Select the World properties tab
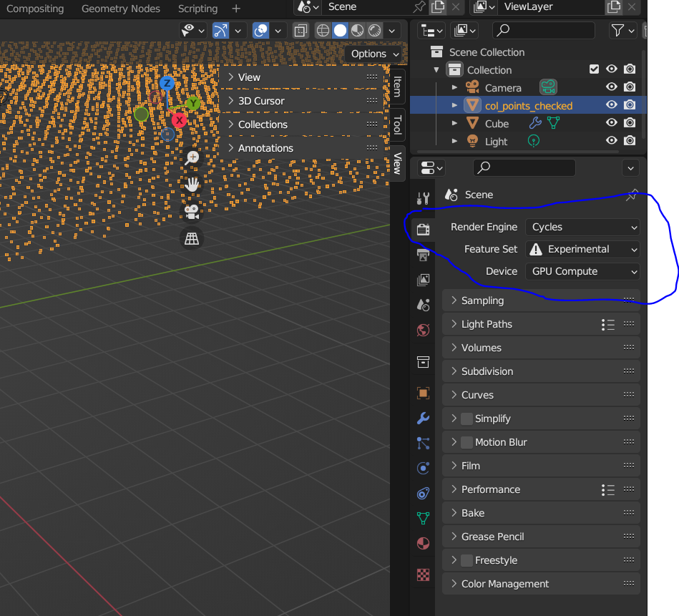Screen dimensions: 679x616 click(x=423, y=330)
